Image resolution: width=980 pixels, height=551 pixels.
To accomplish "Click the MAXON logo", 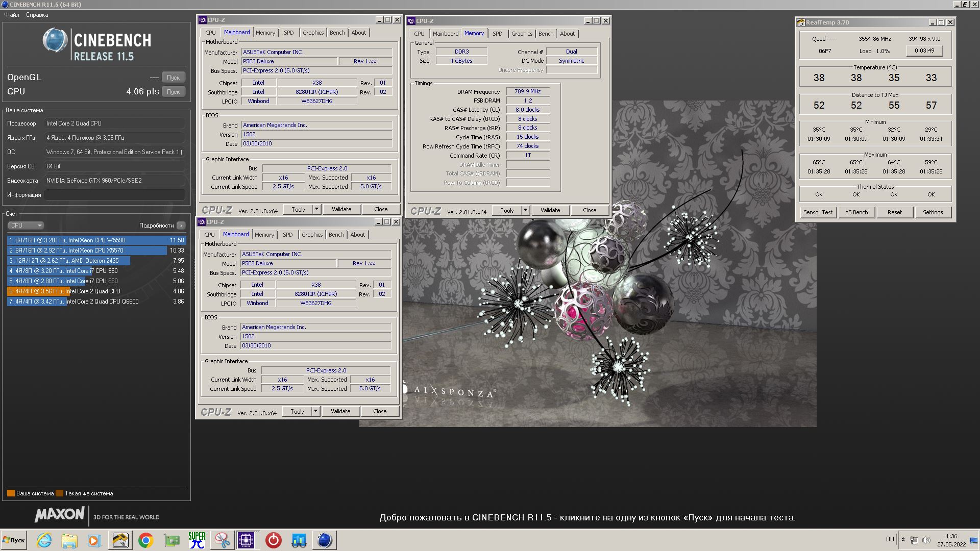I will [59, 514].
